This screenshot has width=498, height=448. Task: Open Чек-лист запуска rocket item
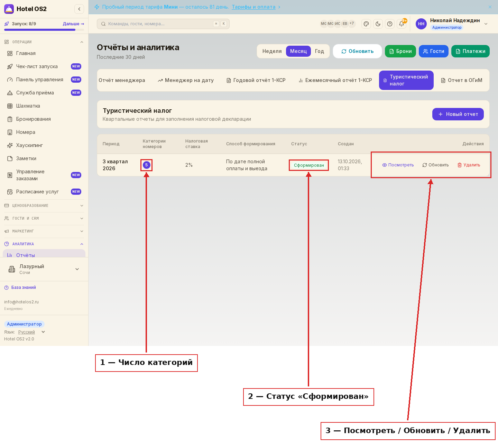[x=44, y=66]
